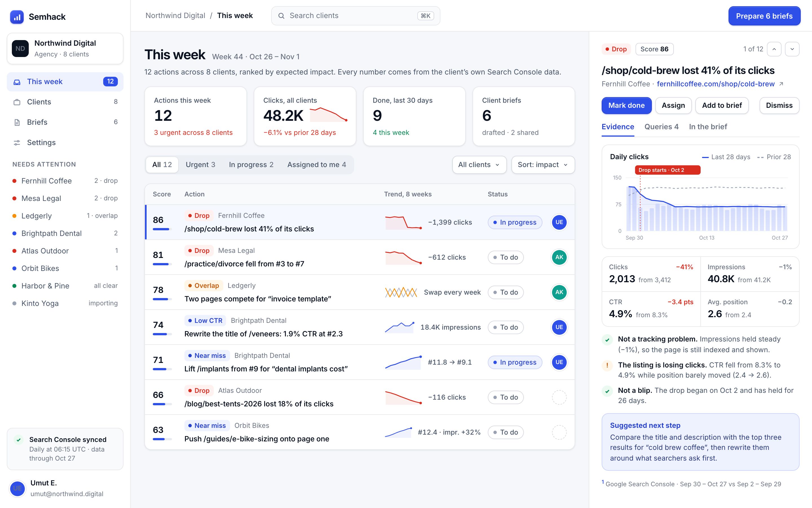The height and width of the screenshot is (508, 812).
Task: Click the Add to brief button
Action: (722, 106)
